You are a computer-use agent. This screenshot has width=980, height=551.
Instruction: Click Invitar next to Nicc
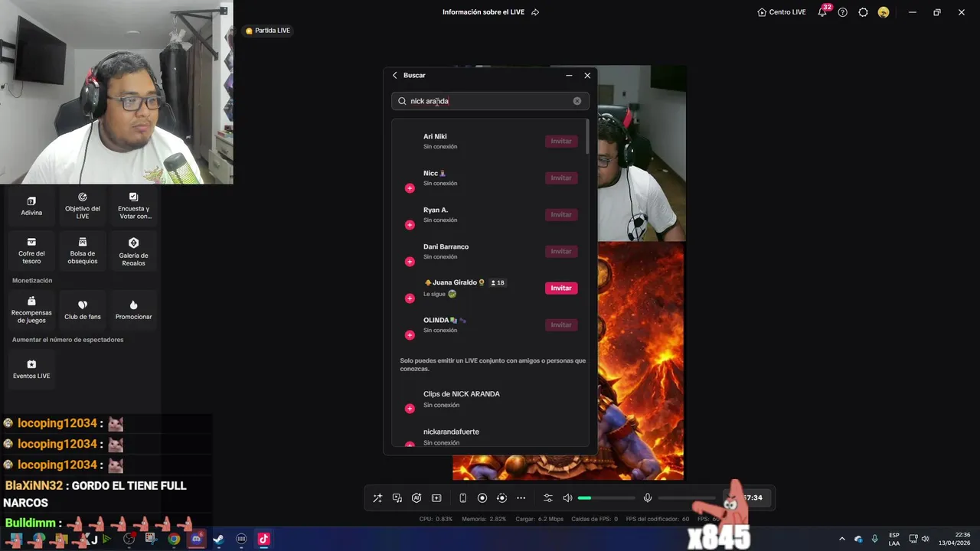(x=561, y=178)
